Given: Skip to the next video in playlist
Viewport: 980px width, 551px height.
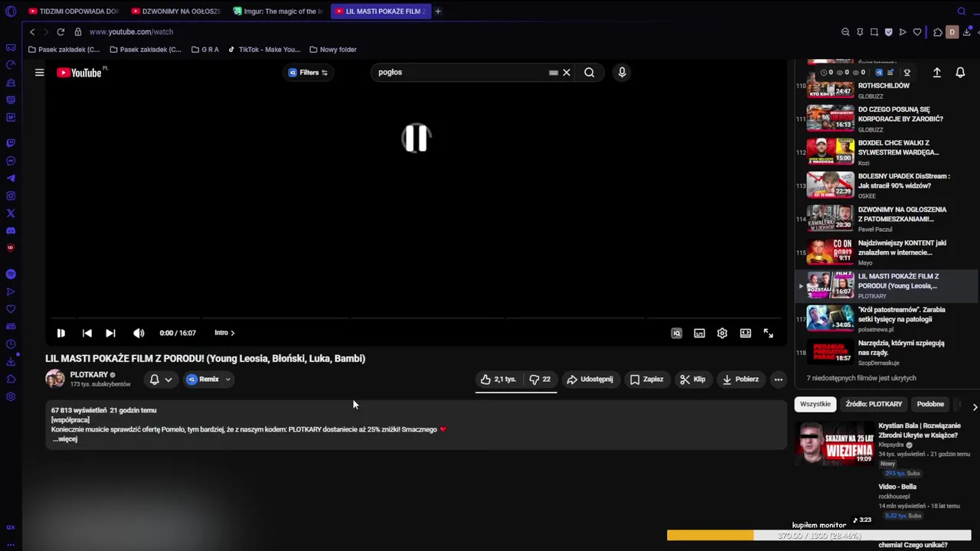Looking at the screenshot, I should tap(110, 333).
